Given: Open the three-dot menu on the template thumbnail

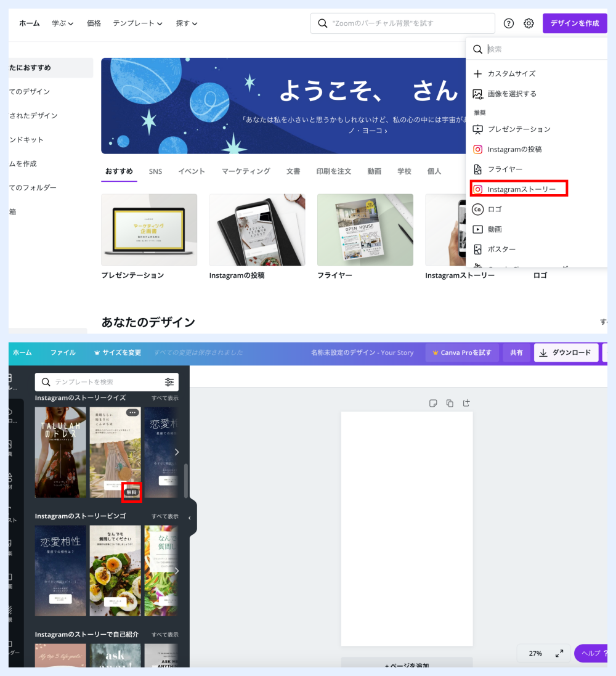Looking at the screenshot, I should (132, 413).
